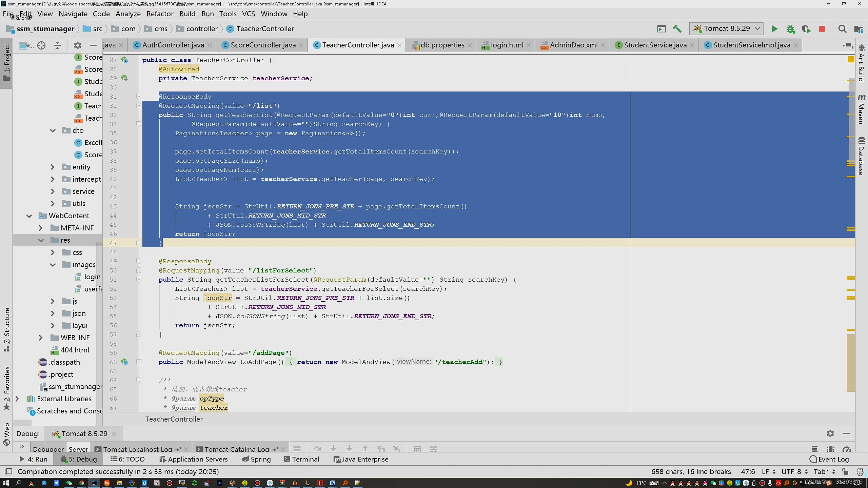Screen dimensions: 868x488
Task: Toggle code fold marker at line 51
Action: 139,280
